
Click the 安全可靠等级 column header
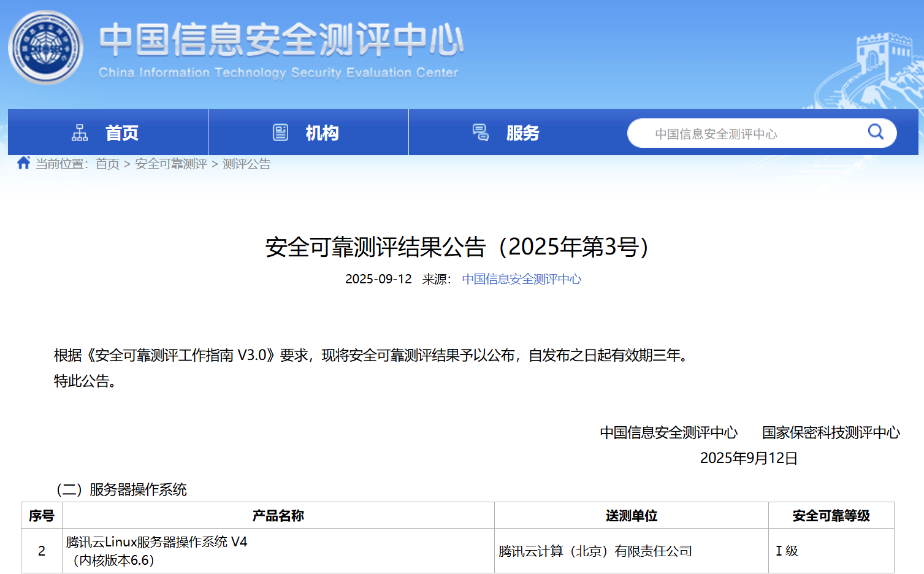(x=831, y=516)
